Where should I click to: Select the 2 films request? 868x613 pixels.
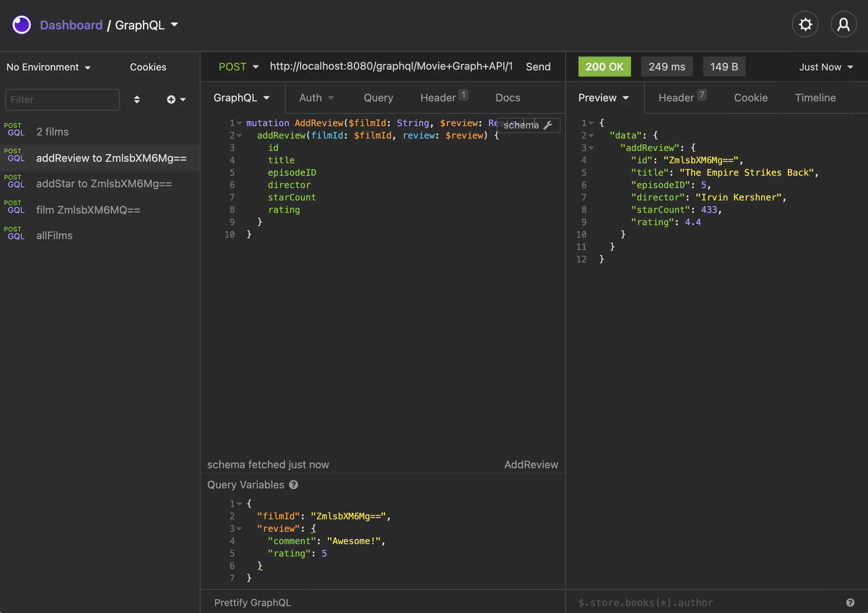coord(100,132)
